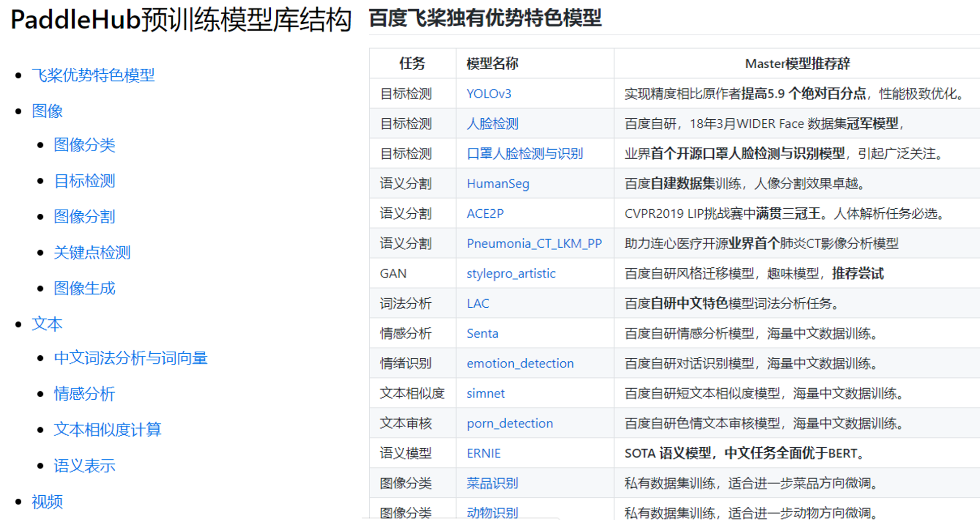Viewport: 980px width, 520px height.
Task: Click the 文本相似度 task cell
Action: tap(412, 393)
